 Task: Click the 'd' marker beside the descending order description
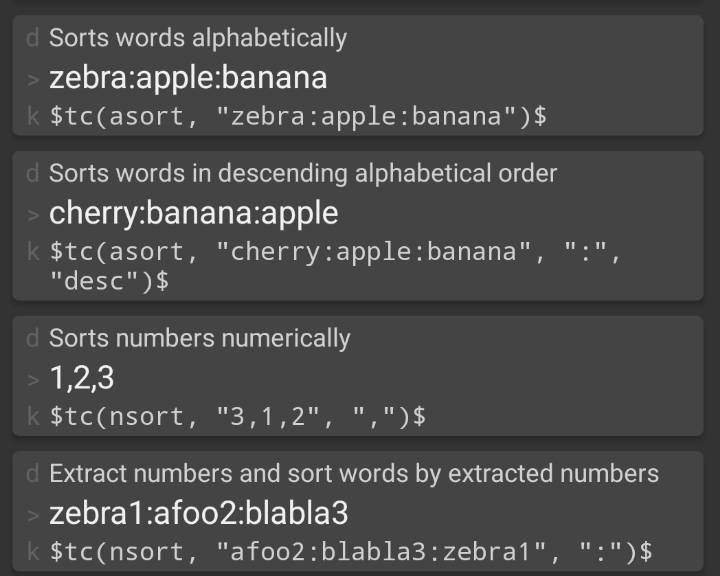pos(32,174)
